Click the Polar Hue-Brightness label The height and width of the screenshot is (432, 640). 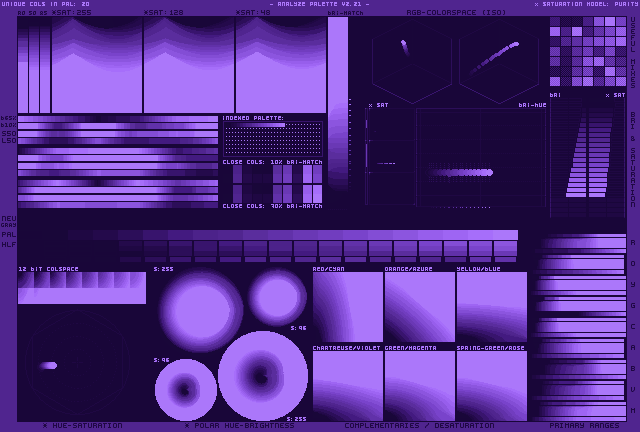(x=238, y=426)
